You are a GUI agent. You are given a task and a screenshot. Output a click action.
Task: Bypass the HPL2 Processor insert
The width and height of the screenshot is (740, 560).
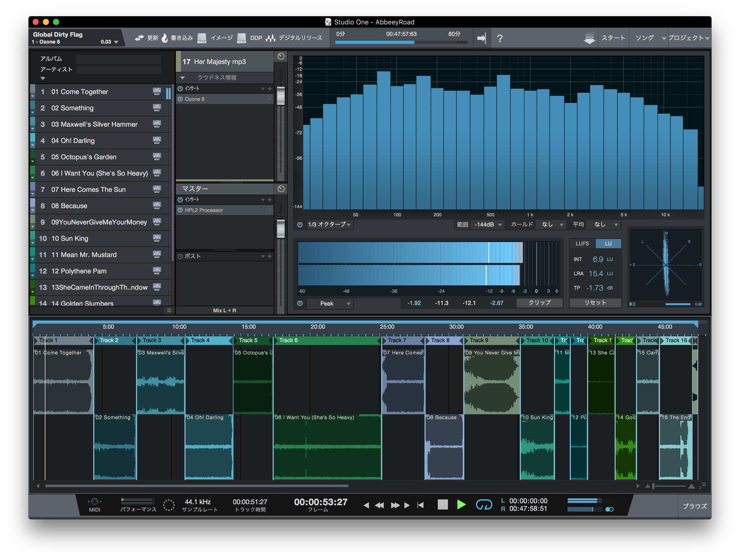click(x=180, y=210)
